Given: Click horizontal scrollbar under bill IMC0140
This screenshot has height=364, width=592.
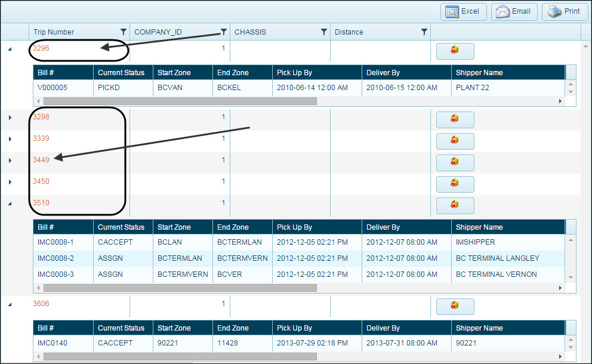Looking at the screenshot, I should (180, 356).
